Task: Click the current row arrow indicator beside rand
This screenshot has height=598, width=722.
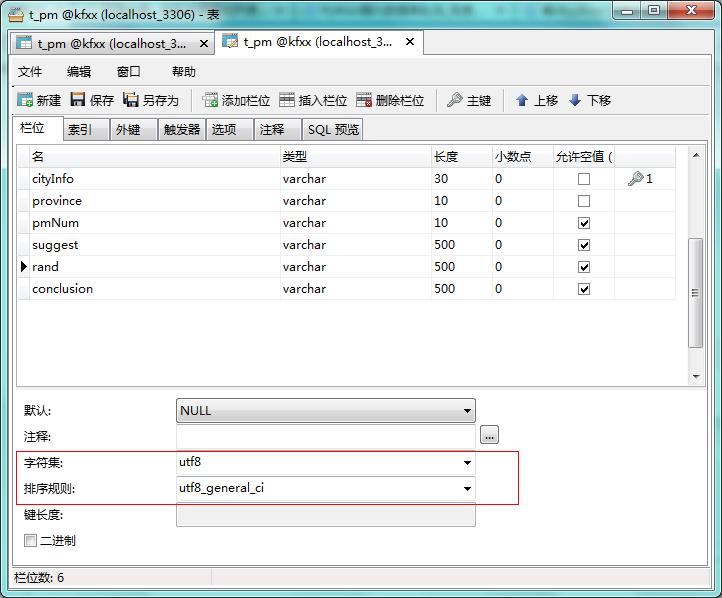Action: (x=24, y=267)
